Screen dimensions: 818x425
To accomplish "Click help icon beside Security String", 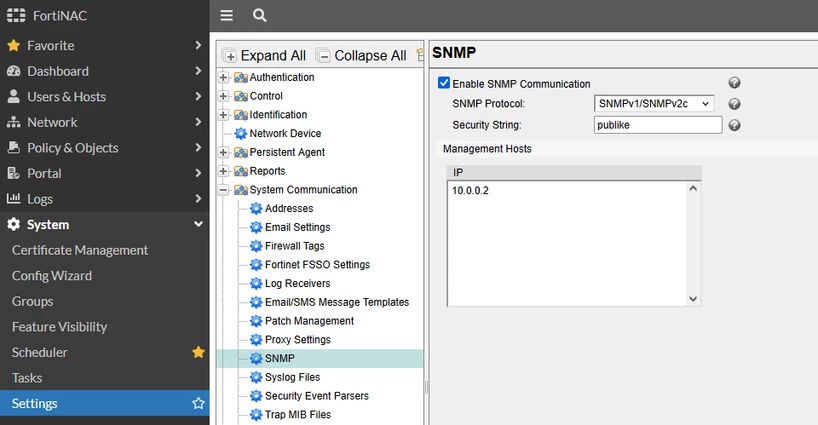I will 735,125.
